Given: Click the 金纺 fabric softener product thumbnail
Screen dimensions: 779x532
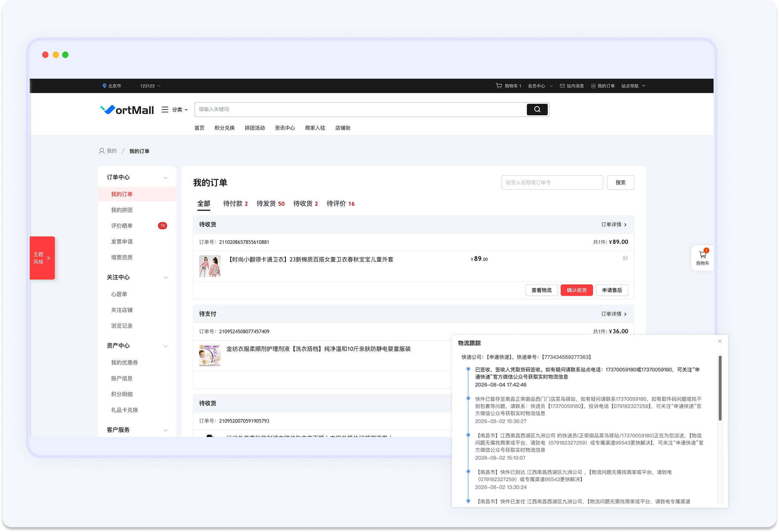Looking at the screenshot, I should 210,356.
